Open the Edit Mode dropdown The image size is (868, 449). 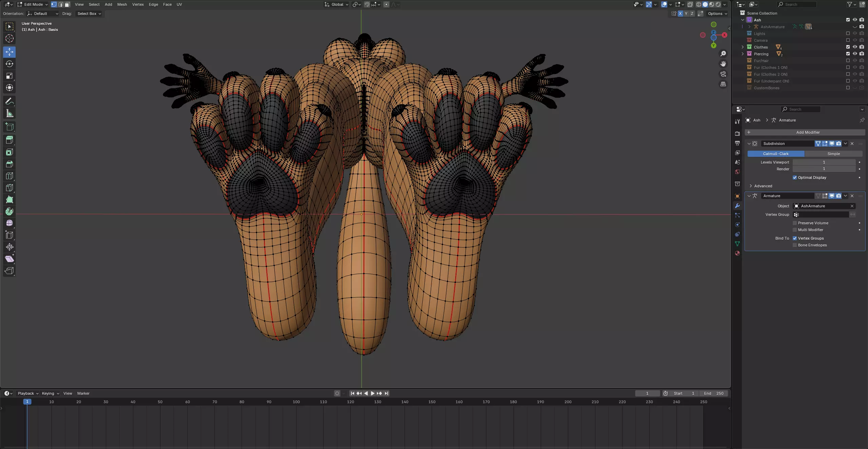[33, 4]
